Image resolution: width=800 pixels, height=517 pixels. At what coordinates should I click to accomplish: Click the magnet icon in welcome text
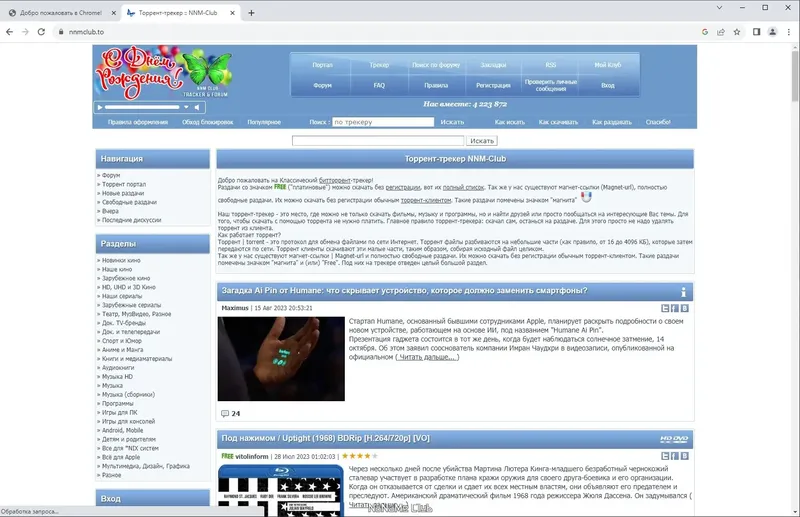click(x=586, y=197)
